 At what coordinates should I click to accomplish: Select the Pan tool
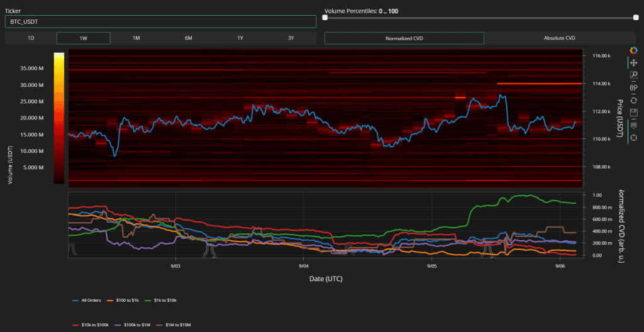pos(633,63)
